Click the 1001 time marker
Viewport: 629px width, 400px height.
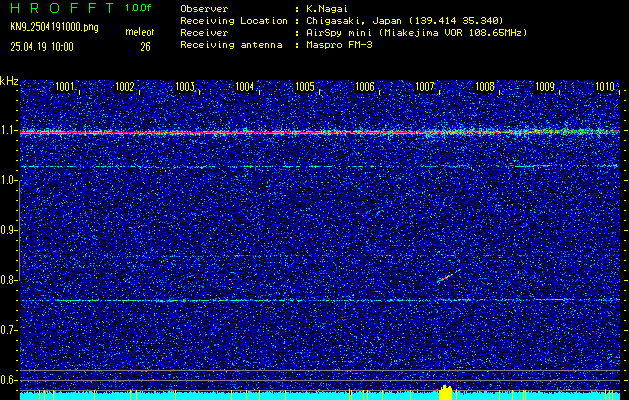[65, 87]
